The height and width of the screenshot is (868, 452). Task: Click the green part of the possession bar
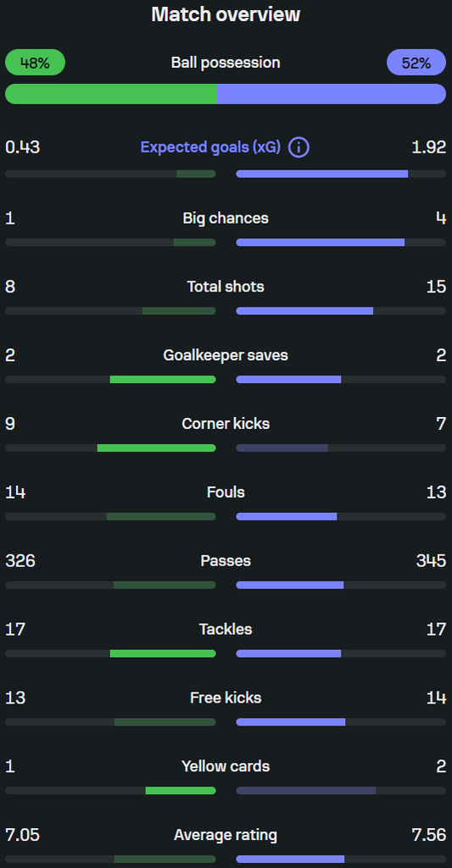111,94
